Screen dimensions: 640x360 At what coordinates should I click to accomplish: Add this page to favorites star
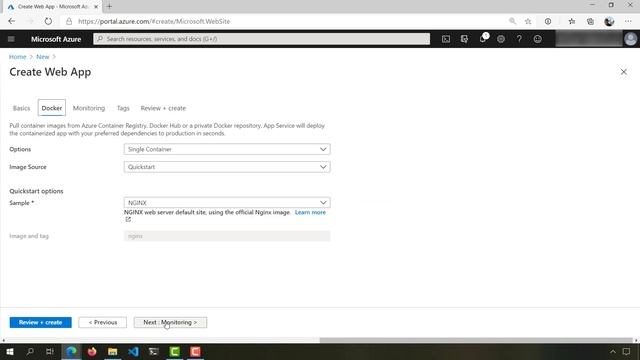[528, 21]
